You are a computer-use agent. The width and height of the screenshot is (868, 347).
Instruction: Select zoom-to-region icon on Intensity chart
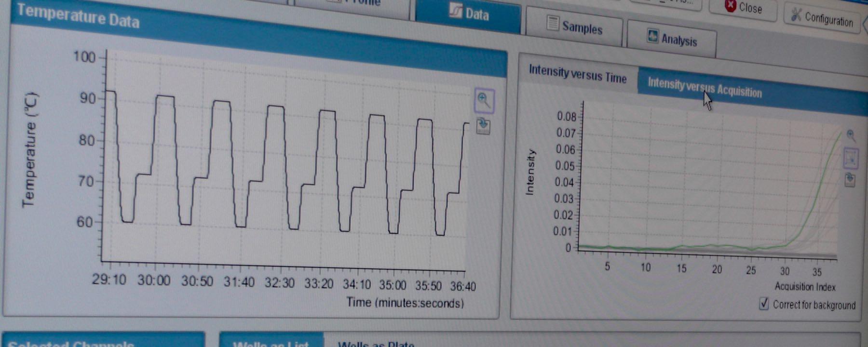tap(851, 158)
